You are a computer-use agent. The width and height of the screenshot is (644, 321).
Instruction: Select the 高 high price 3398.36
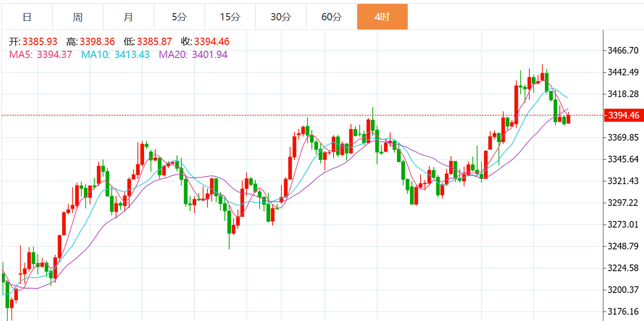pos(97,42)
